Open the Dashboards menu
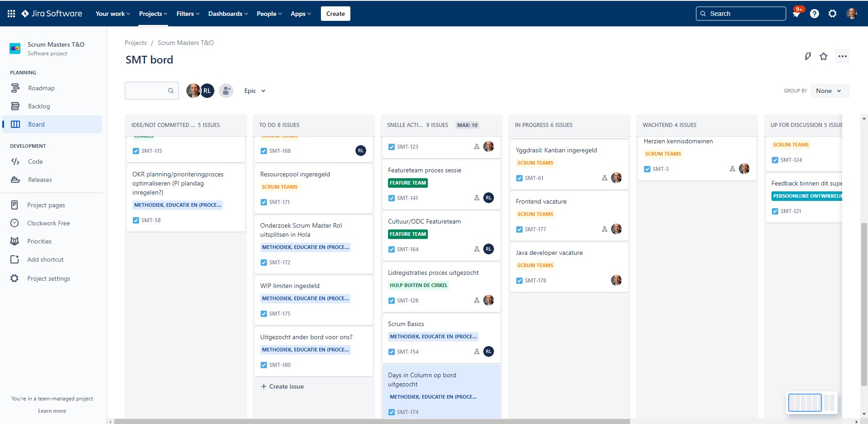Screen dimensions: 868x424 [x=227, y=14]
